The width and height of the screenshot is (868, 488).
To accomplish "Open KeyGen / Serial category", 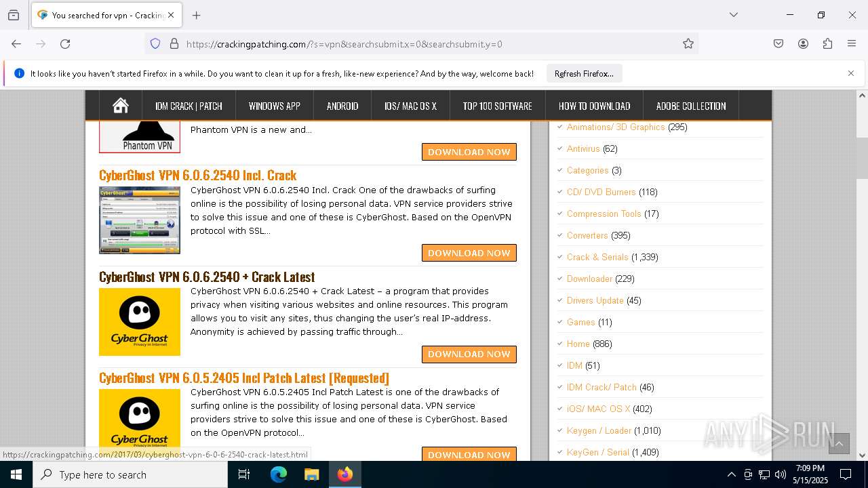I will pos(598,452).
